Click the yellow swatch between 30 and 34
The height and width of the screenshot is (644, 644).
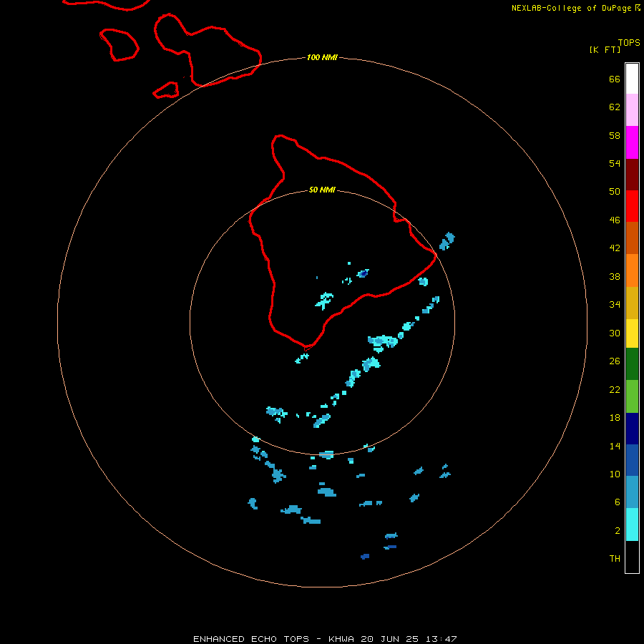[632, 333]
